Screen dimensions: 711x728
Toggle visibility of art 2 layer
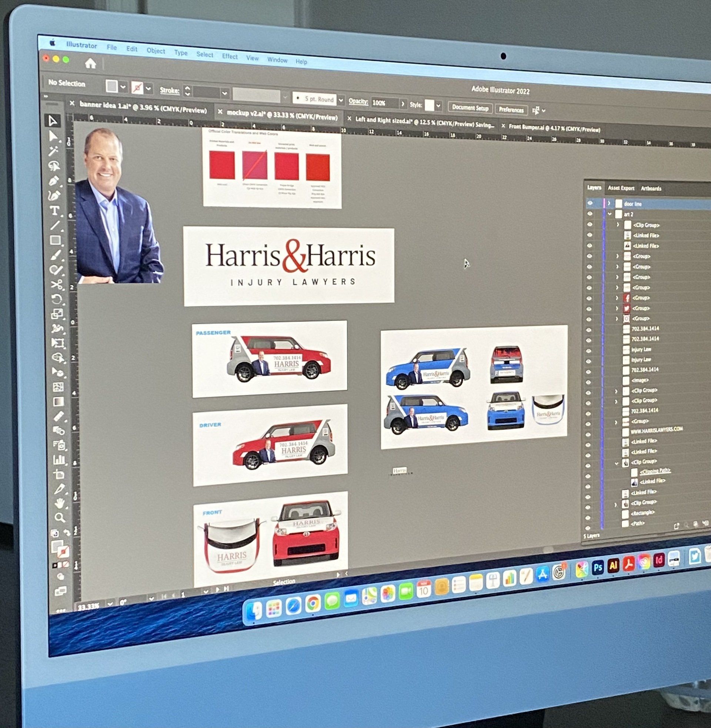pyautogui.click(x=590, y=214)
